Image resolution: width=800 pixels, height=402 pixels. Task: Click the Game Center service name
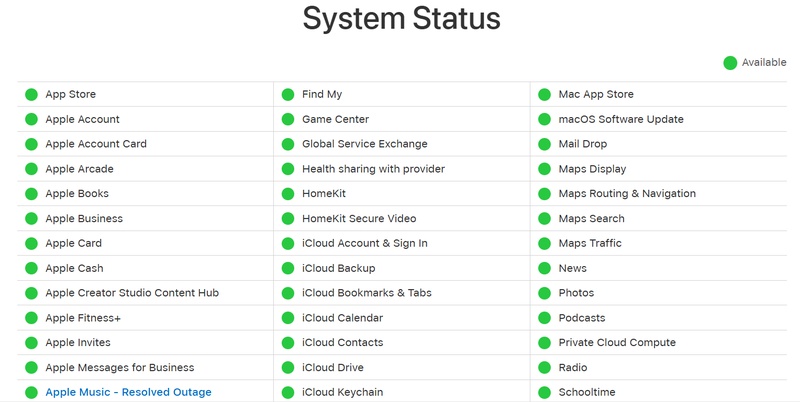tap(335, 119)
